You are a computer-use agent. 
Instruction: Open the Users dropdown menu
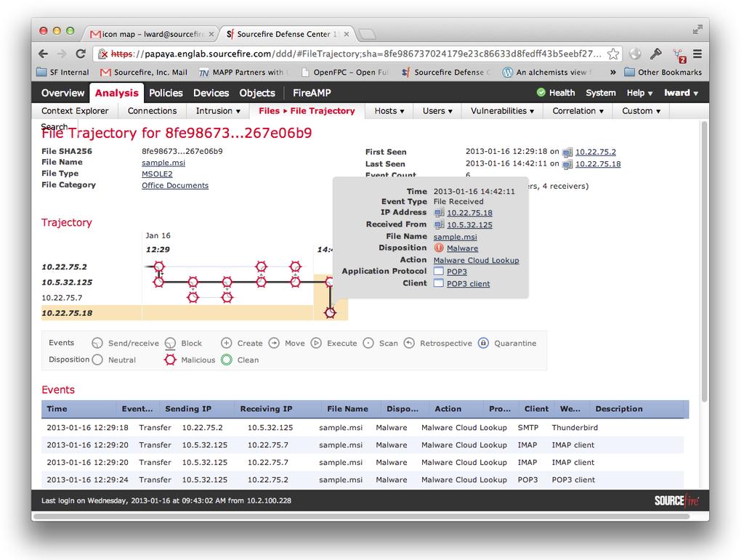tap(437, 111)
